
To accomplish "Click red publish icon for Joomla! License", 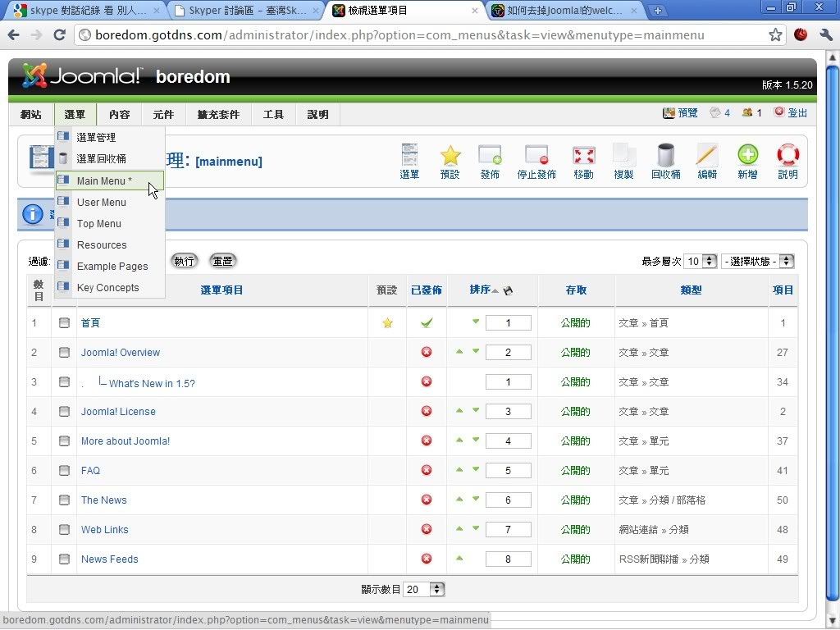I will point(427,412).
